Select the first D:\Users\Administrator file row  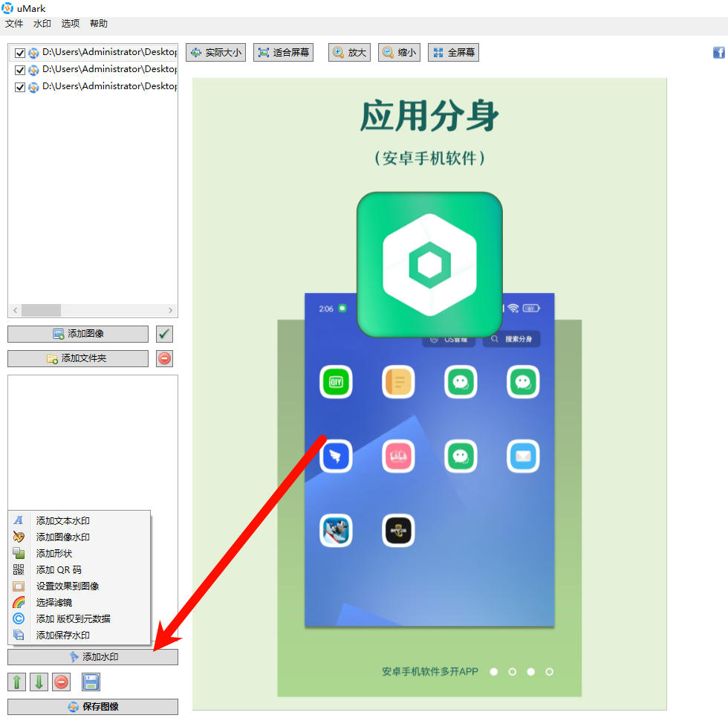(x=94, y=53)
